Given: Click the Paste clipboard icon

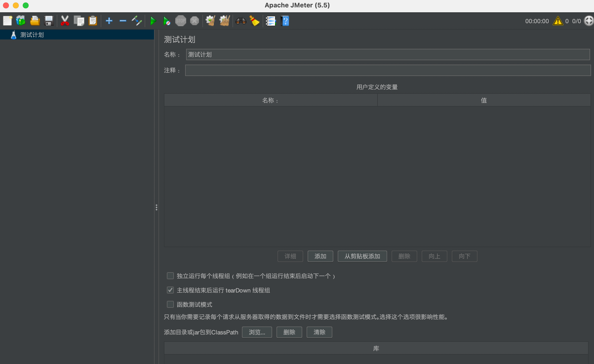Looking at the screenshot, I should click(x=93, y=21).
